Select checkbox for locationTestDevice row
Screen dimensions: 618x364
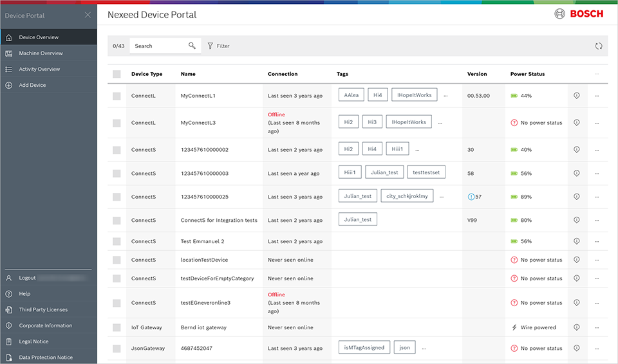[117, 260]
